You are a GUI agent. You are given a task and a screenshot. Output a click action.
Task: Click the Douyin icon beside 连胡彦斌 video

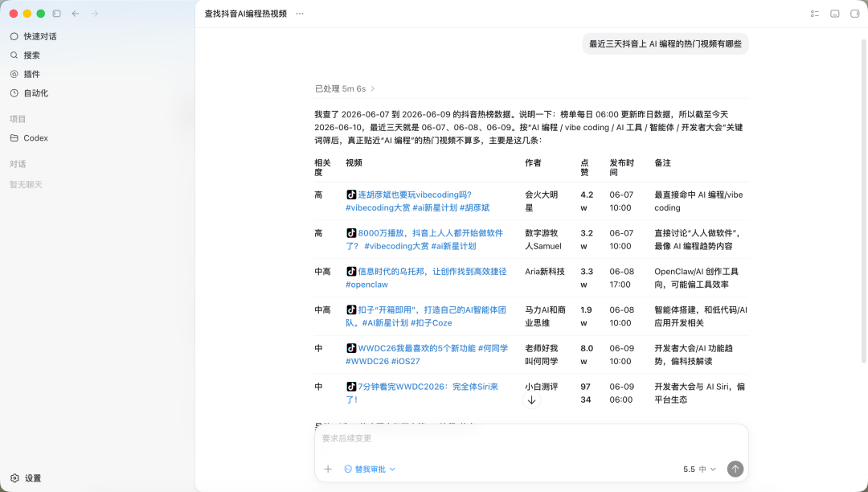coord(351,195)
